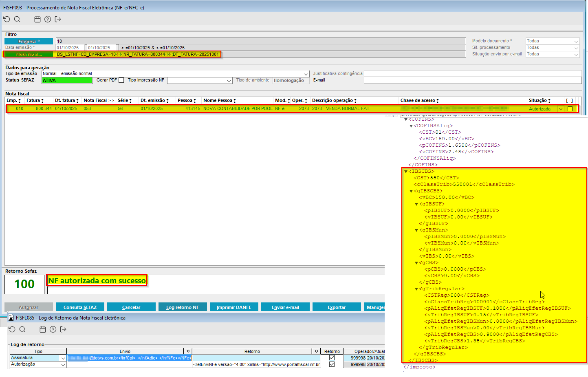Collapse the gIBSMun XML node
The image size is (588, 377).
(x=416, y=230)
